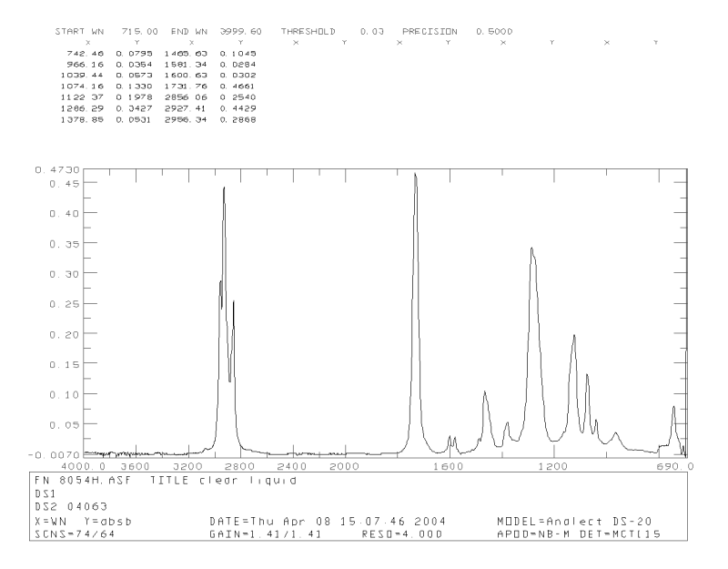Click the 2400 x-axis label
This screenshot has width=728, height=569.
tap(292, 466)
